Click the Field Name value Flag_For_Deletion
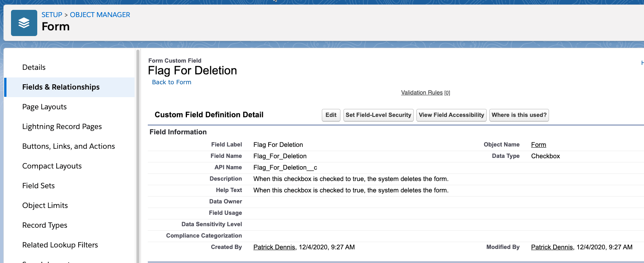 280,156
